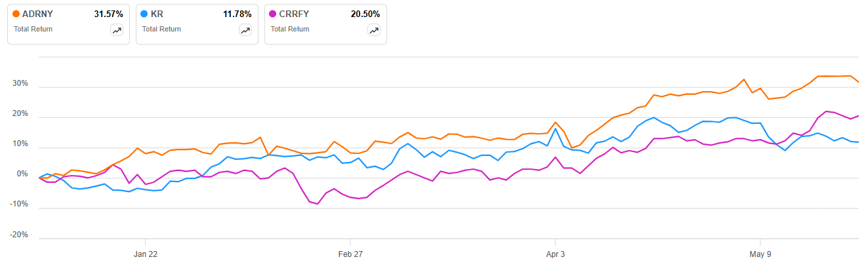Click the magenta CRRFY legend dot
This screenshot has height=274, width=868.
[x=274, y=14]
